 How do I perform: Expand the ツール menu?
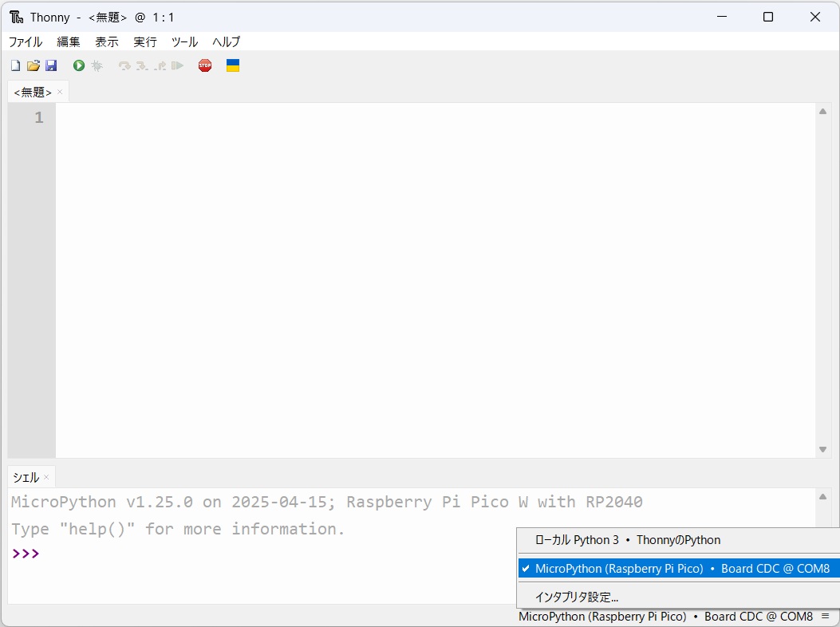[184, 41]
